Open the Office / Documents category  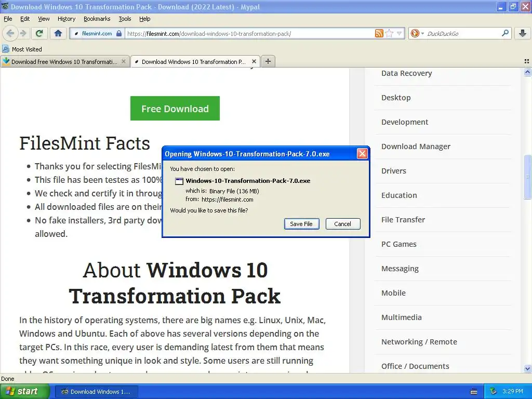tap(415, 366)
